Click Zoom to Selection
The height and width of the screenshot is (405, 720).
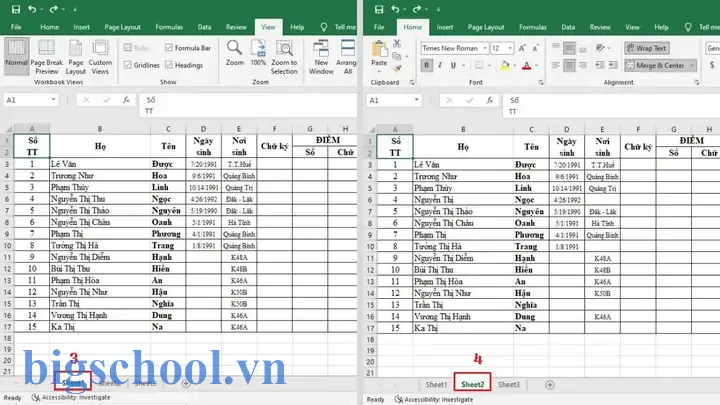pyautogui.click(x=284, y=57)
